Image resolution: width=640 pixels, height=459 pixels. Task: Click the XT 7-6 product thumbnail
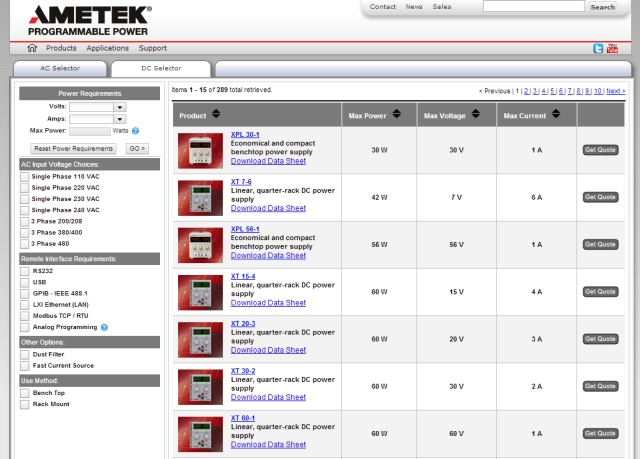pyautogui.click(x=200, y=197)
